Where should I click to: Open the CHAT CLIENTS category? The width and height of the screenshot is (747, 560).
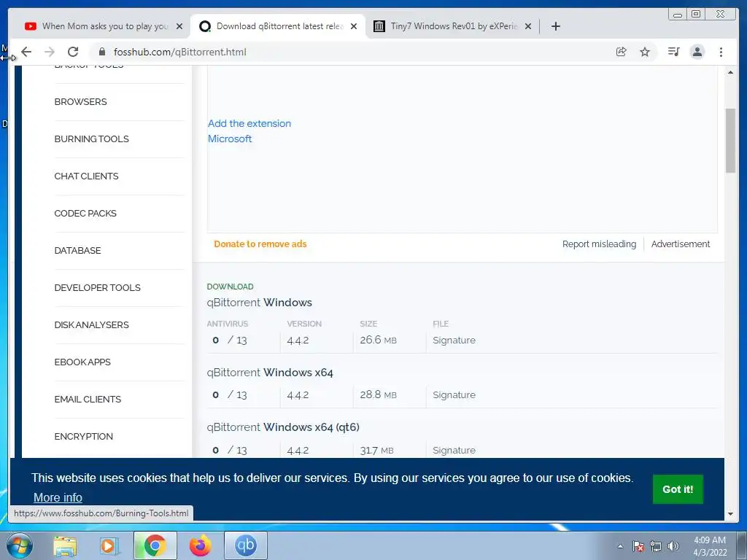tap(86, 176)
